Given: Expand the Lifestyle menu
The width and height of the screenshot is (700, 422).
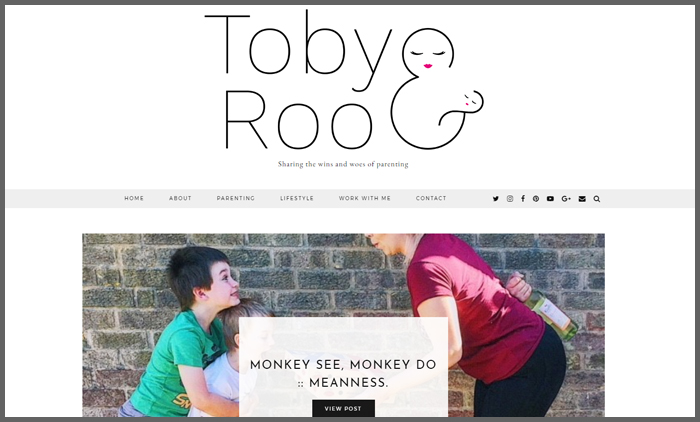Looking at the screenshot, I should pyautogui.click(x=297, y=198).
